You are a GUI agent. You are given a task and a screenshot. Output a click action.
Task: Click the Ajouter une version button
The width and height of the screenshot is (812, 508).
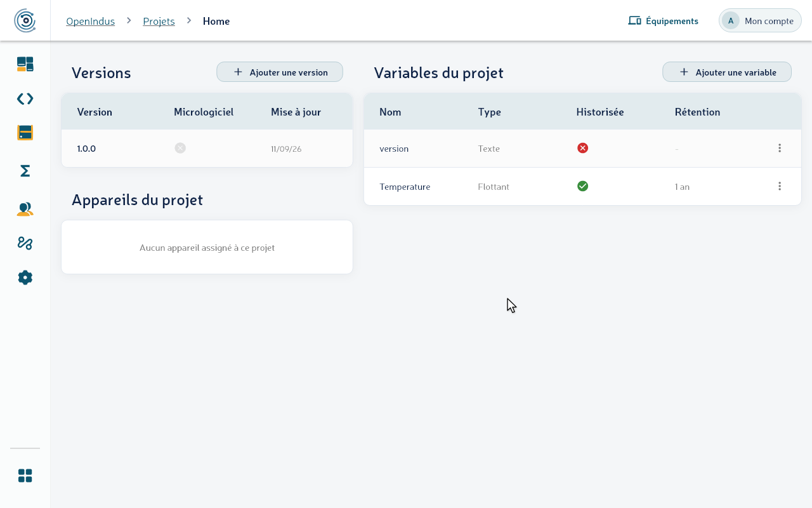[x=280, y=72]
